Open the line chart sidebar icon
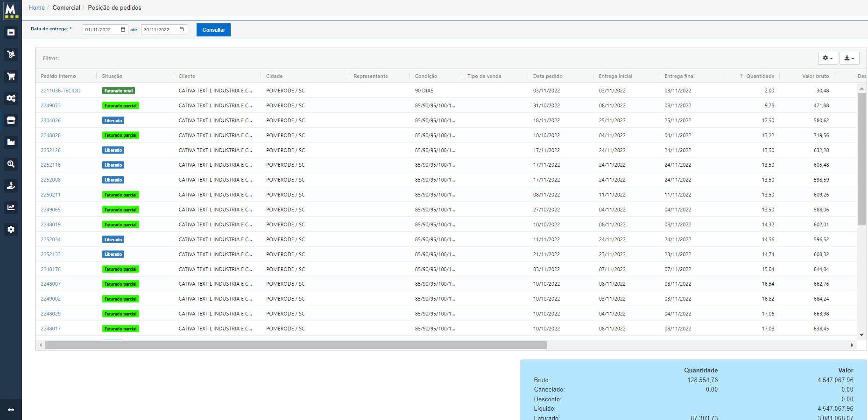Image resolution: width=868 pixels, height=420 pixels. pos(11,207)
